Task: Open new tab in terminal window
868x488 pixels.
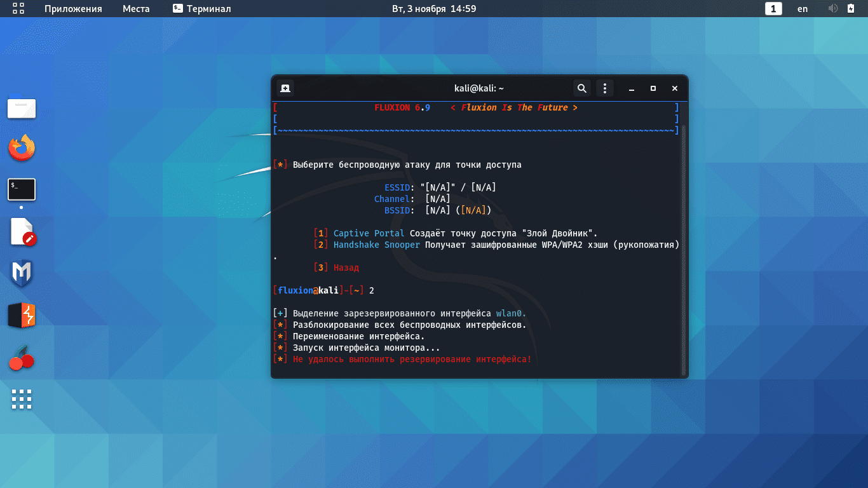Action: pos(285,88)
